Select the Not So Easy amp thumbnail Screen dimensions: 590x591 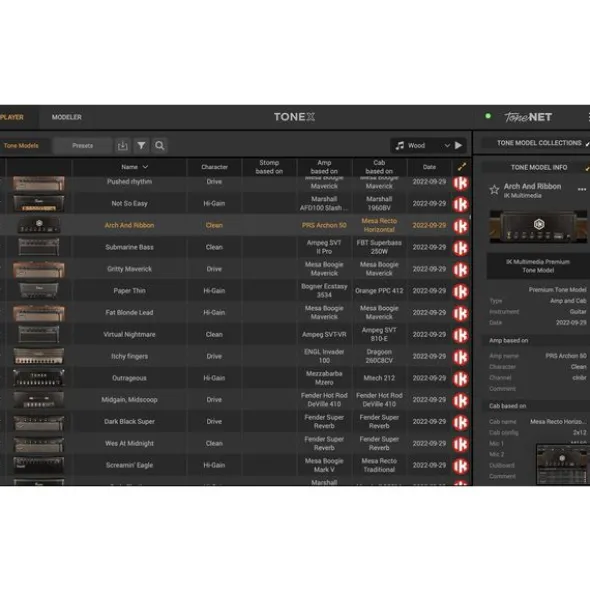(x=39, y=204)
